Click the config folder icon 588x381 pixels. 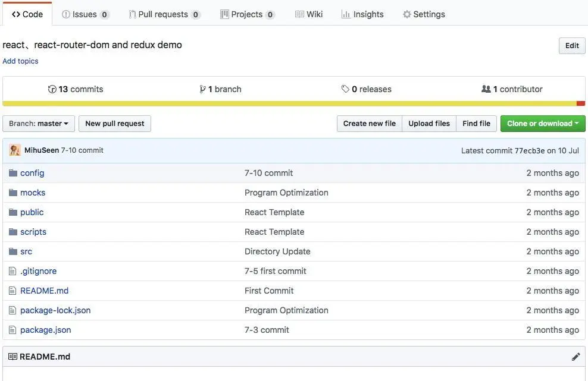(x=13, y=173)
